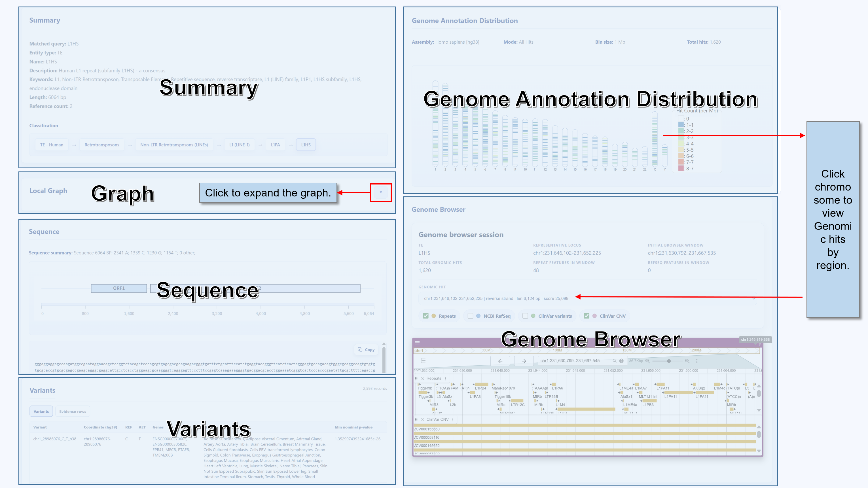This screenshot has height=488, width=868.
Task: Click the L1PA classification chip
Action: click(x=275, y=145)
